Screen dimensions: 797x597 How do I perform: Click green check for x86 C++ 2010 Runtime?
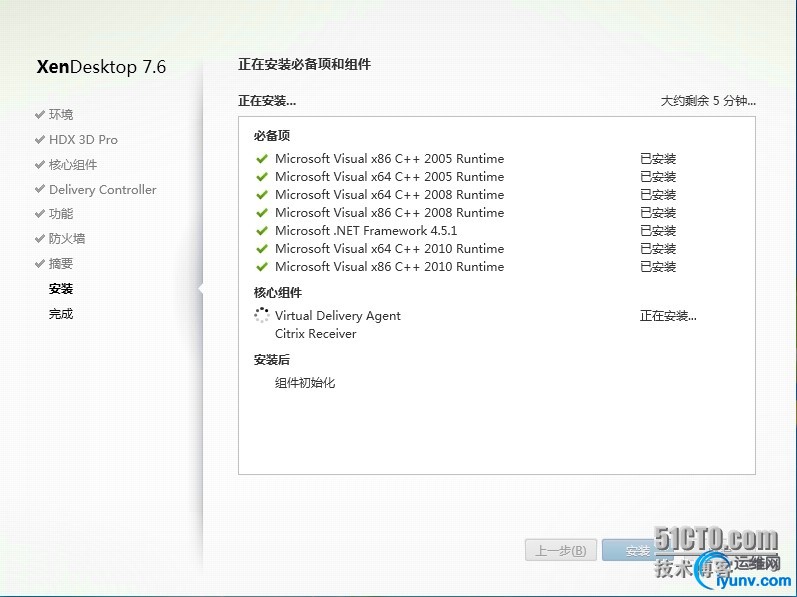coord(262,267)
